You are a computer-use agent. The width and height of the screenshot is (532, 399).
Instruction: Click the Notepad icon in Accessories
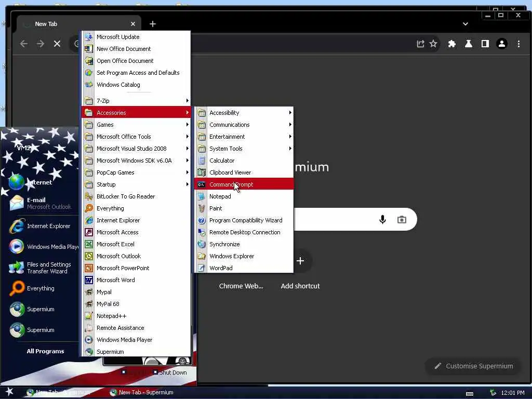pyautogui.click(x=202, y=196)
